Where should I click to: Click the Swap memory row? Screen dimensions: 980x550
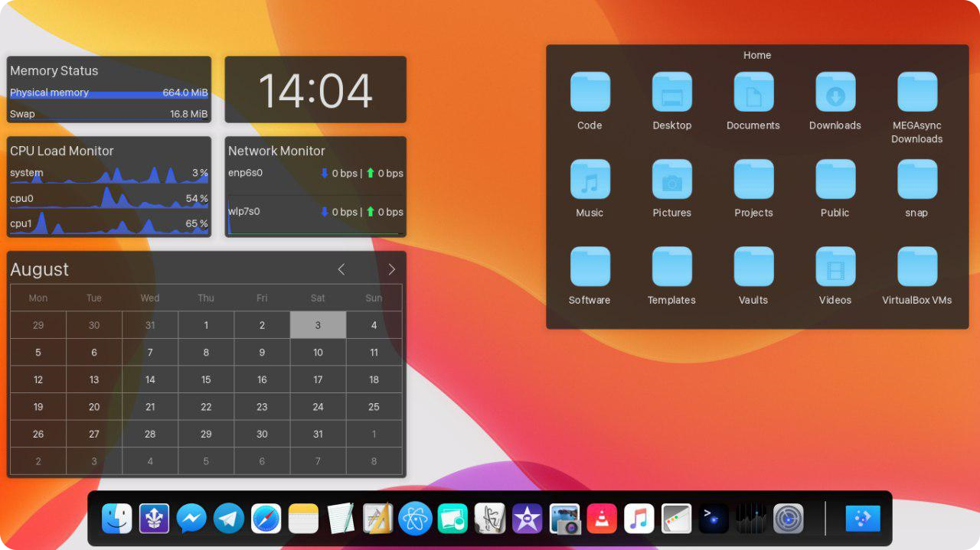[x=109, y=114]
